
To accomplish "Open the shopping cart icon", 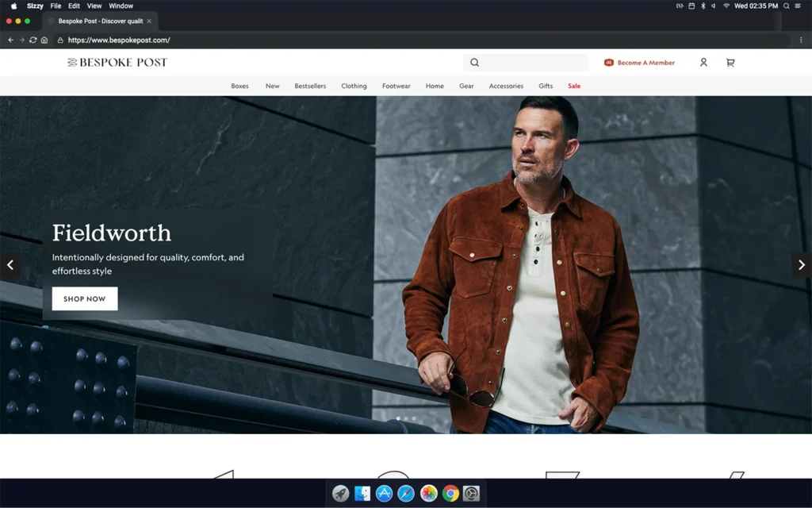I will [x=730, y=63].
